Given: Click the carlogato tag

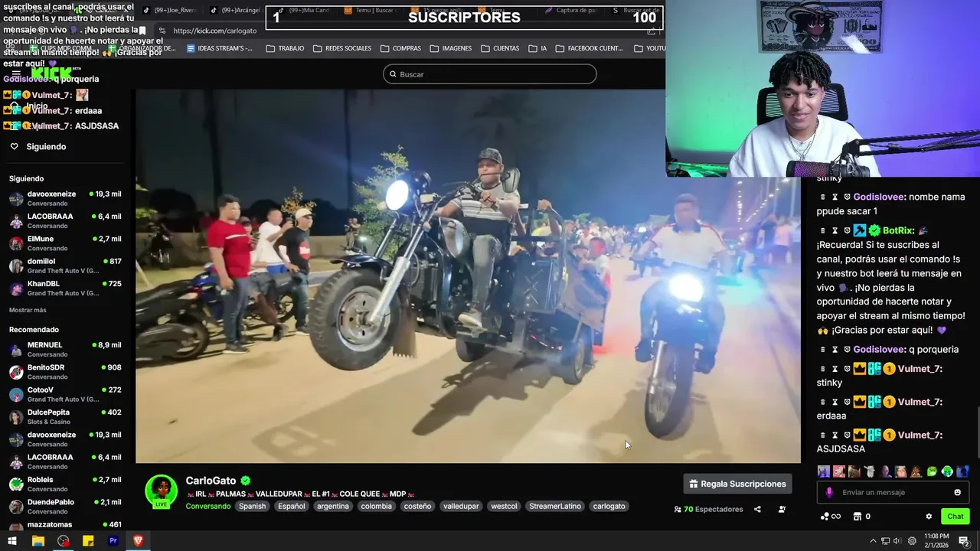Looking at the screenshot, I should (609, 506).
